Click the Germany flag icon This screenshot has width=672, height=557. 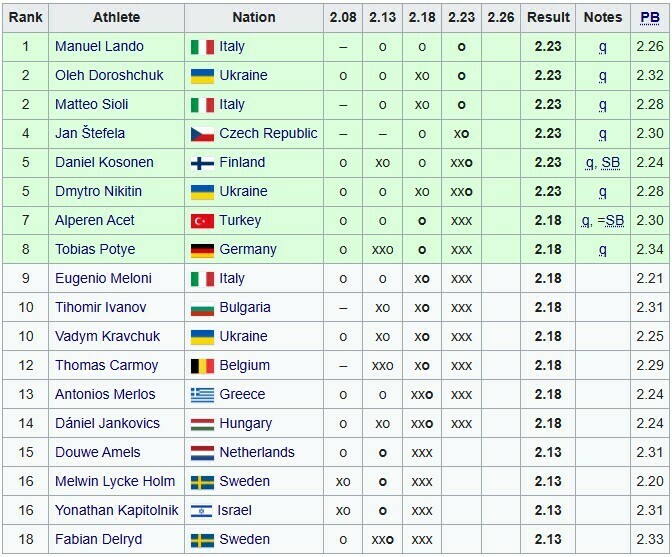point(202,250)
